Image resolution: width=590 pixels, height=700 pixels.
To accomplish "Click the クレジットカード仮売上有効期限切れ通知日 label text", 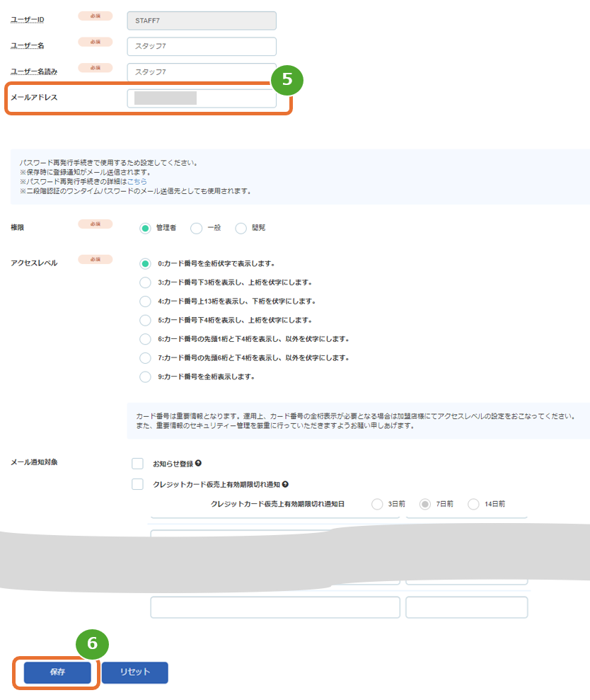I will coord(277,504).
